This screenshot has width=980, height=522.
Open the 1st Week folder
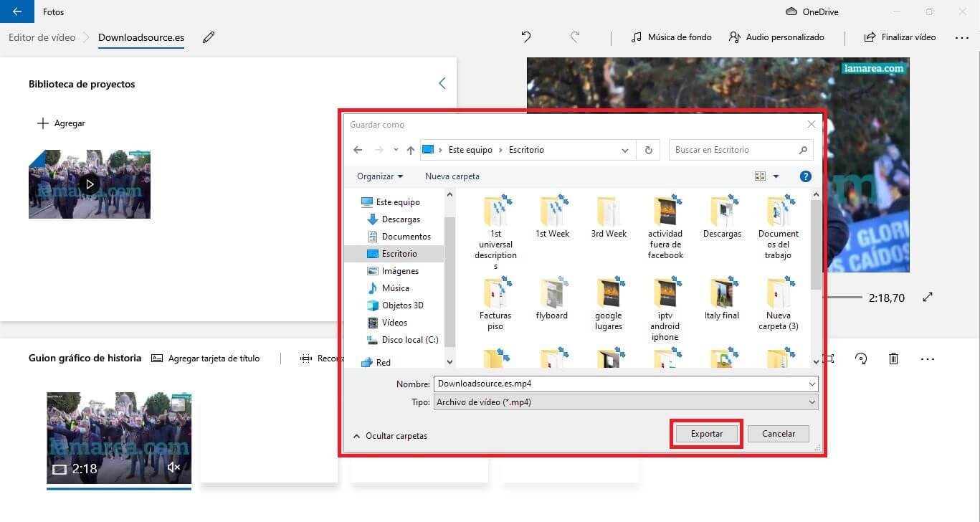(x=553, y=216)
